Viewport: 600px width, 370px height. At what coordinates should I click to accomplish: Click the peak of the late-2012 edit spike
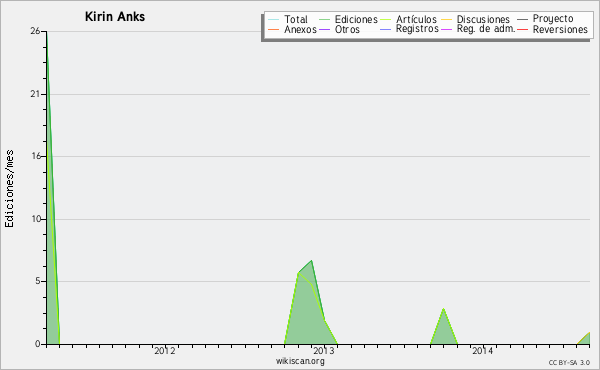(x=312, y=261)
